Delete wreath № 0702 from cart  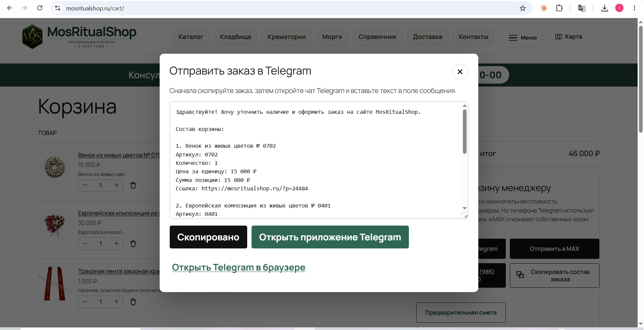coord(133,185)
